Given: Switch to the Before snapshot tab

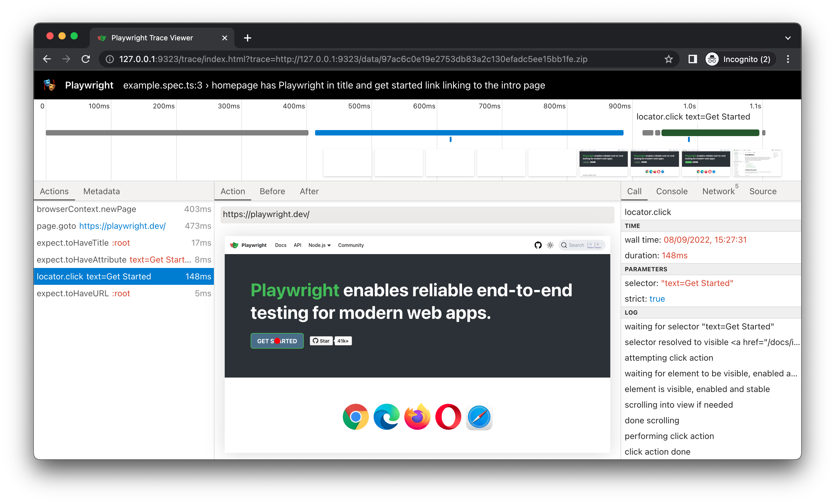Looking at the screenshot, I should pyautogui.click(x=272, y=191).
